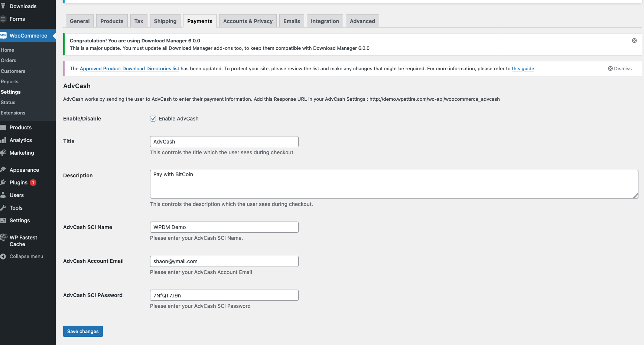This screenshot has width=644, height=345.
Task: Open the Downloads menu item
Action: 23,6
